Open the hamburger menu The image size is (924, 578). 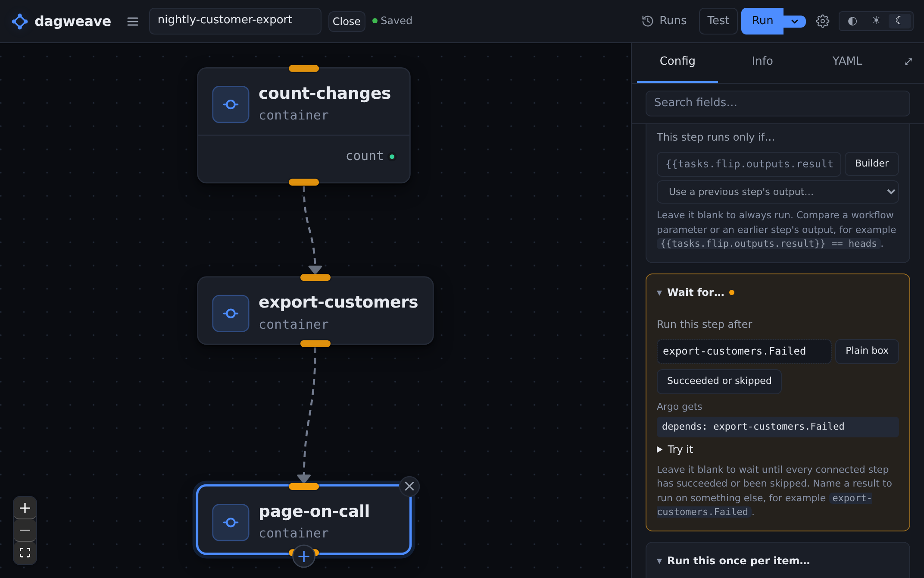[x=133, y=21]
